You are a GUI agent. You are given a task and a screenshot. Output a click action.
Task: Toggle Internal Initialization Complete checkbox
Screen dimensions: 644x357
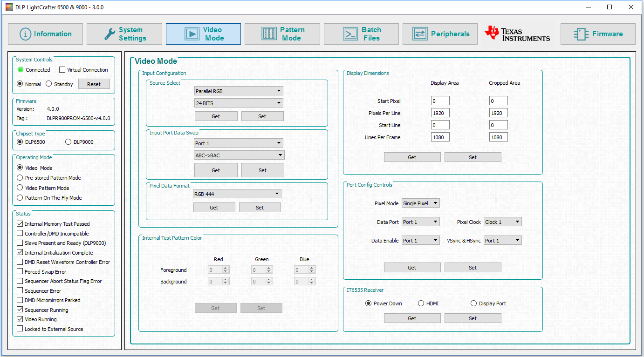[20, 253]
